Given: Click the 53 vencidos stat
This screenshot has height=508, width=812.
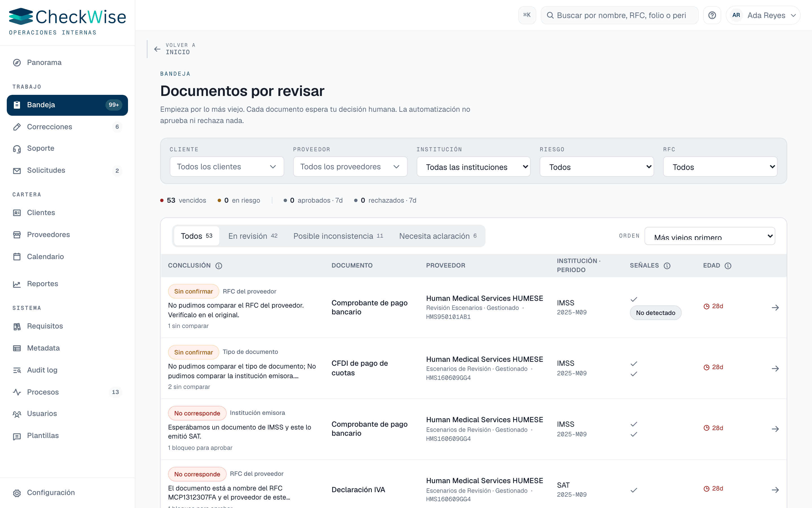Looking at the screenshot, I should tap(183, 200).
